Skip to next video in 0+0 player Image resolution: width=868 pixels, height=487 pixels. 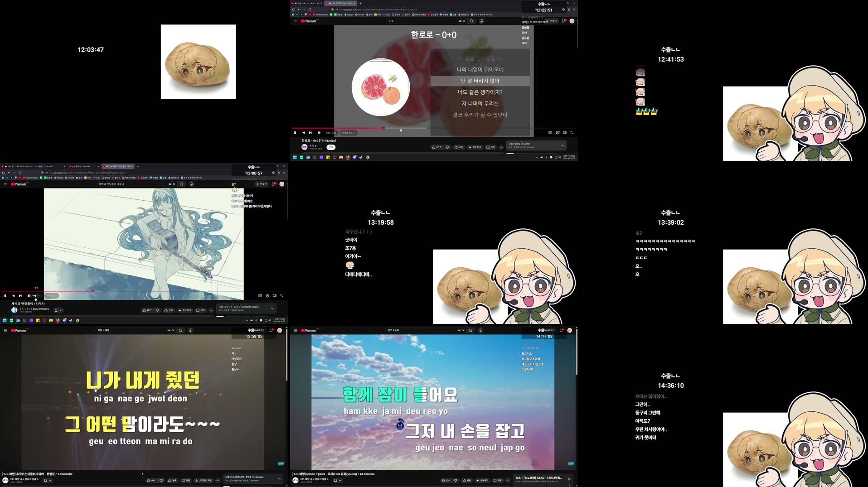pos(310,133)
